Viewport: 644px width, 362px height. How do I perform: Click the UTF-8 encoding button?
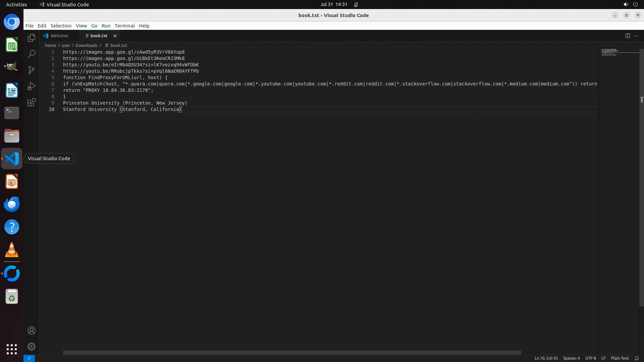pyautogui.click(x=590, y=358)
